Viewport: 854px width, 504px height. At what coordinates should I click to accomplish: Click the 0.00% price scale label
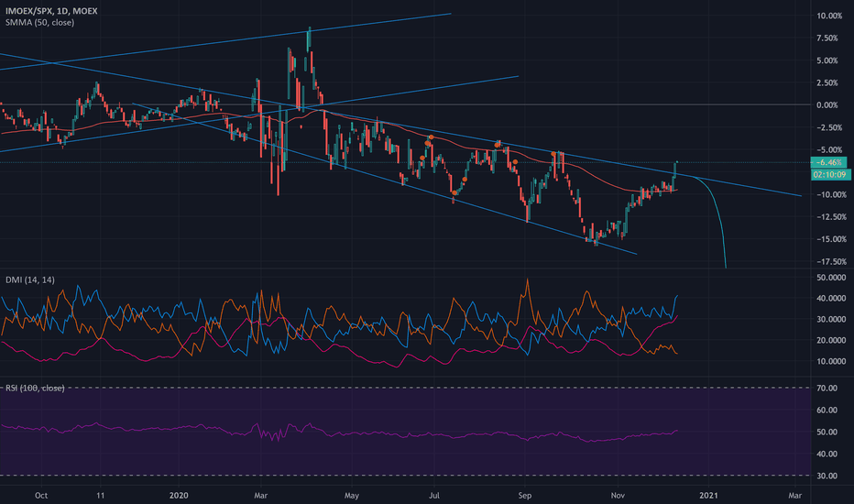pyautogui.click(x=827, y=105)
